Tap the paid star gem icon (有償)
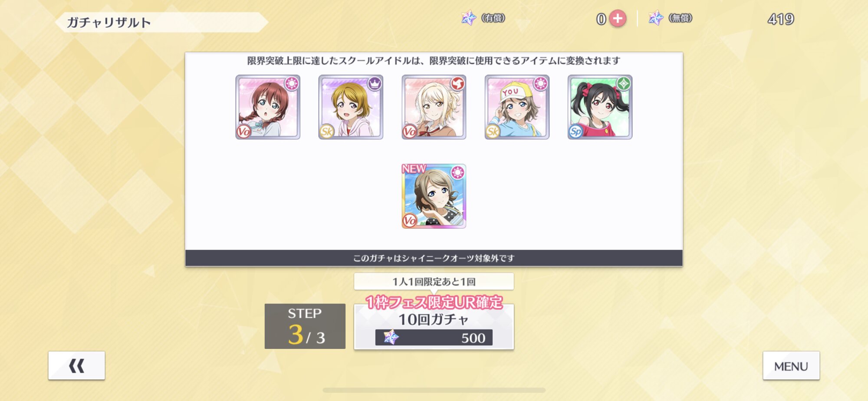This screenshot has height=401, width=868. pyautogui.click(x=469, y=18)
